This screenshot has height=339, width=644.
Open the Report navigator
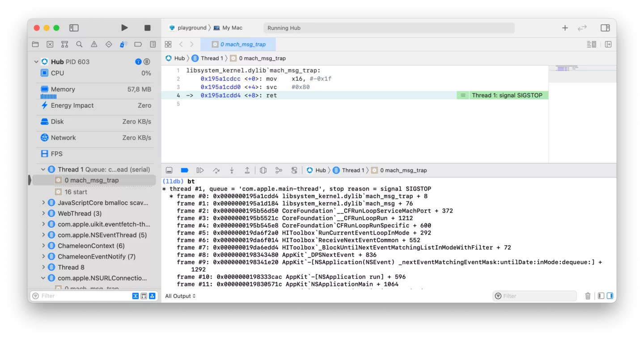click(x=153, y=44)
